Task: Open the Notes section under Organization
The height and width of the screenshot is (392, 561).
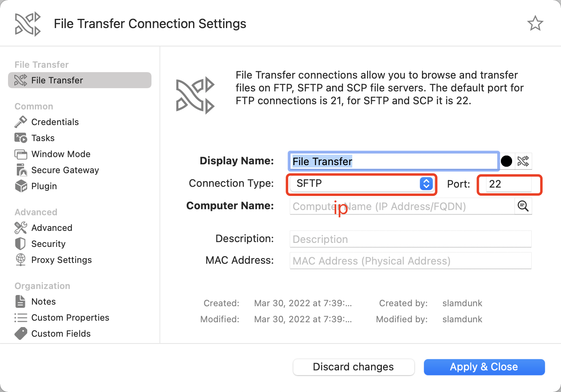Action: 43,301
